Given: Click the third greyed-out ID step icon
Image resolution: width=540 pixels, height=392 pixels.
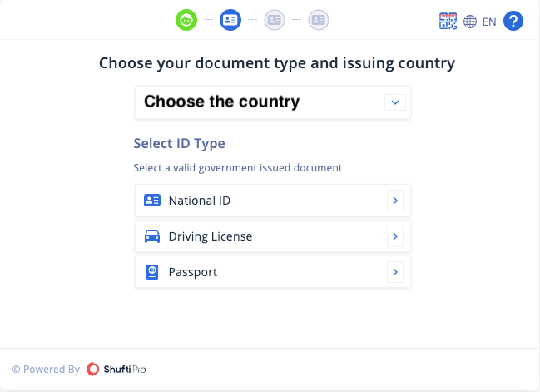Looking at the screenshot, I should pyautogui.click(x=275, y=20).
